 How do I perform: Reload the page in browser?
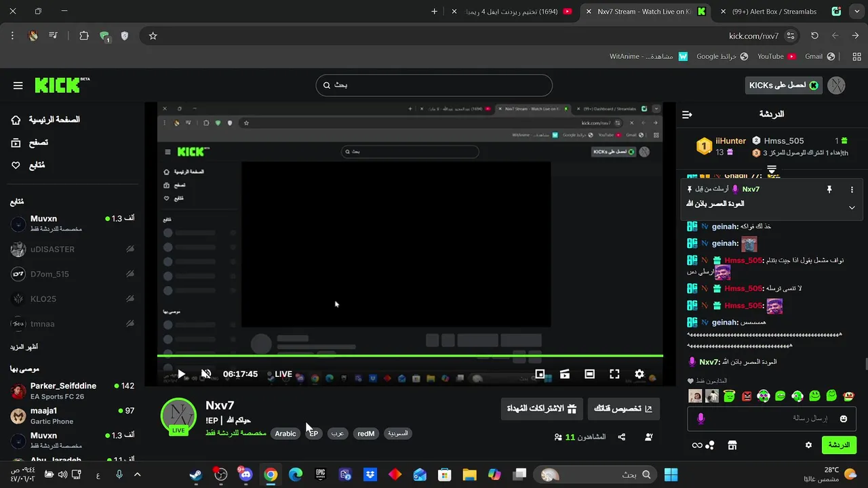(814, 36)
